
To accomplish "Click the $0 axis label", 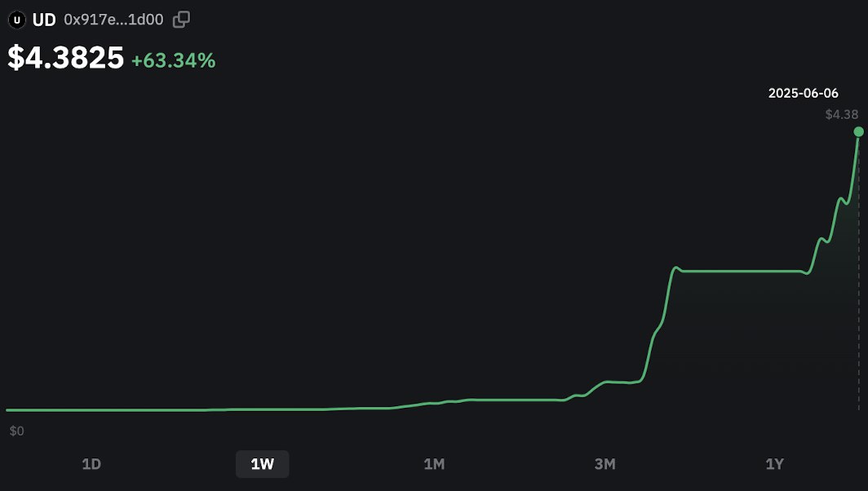I will 16,431.
